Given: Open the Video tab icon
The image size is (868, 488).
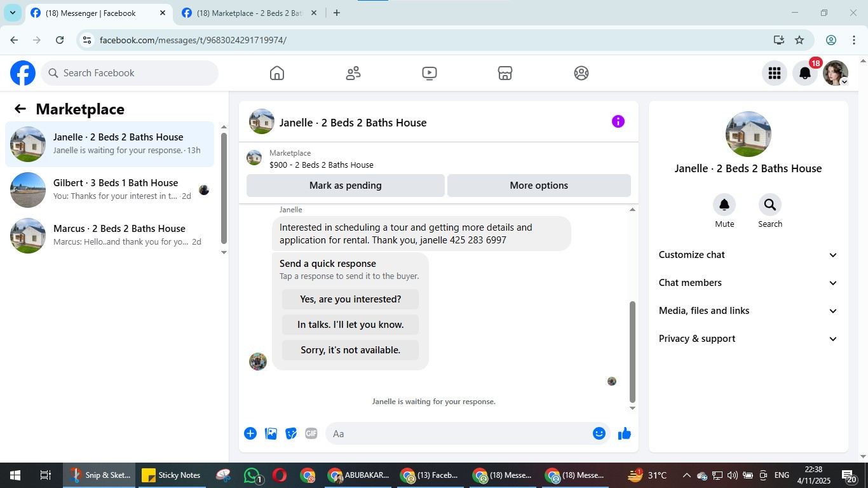Looking at the screenshot, I should pyautogui.click(x=430, y=73).
